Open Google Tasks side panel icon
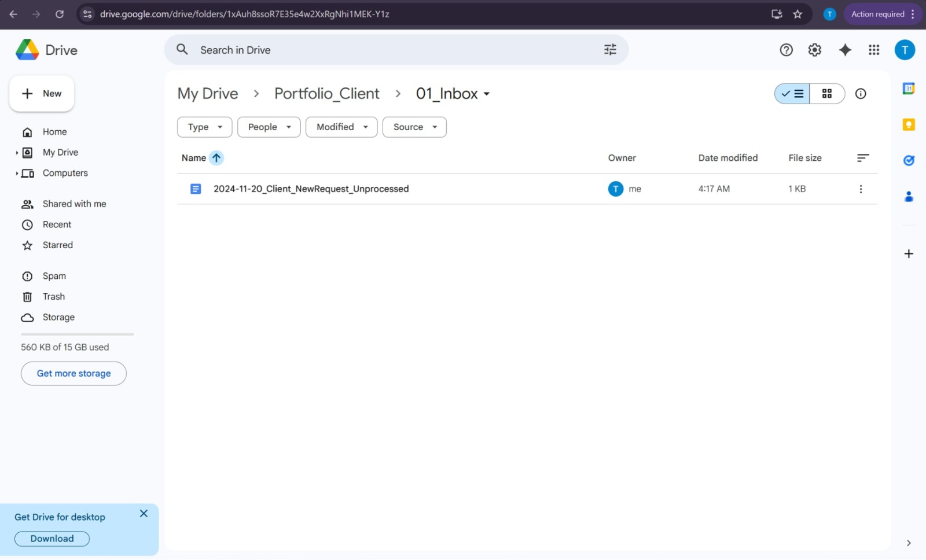 pos(909,160)
